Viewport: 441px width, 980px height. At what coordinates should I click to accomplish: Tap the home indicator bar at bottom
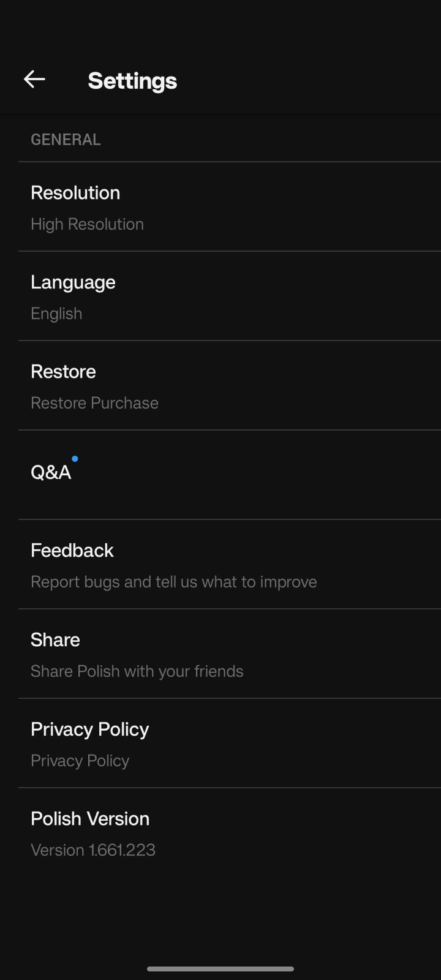click(x=221, y=969)
